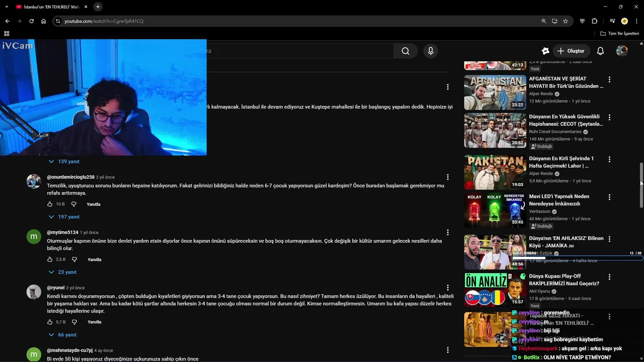Image resolution: width=644 pixels, height=362 pixels.
Task: Open options menu for @ryunel comment
Action: point(447,288)
